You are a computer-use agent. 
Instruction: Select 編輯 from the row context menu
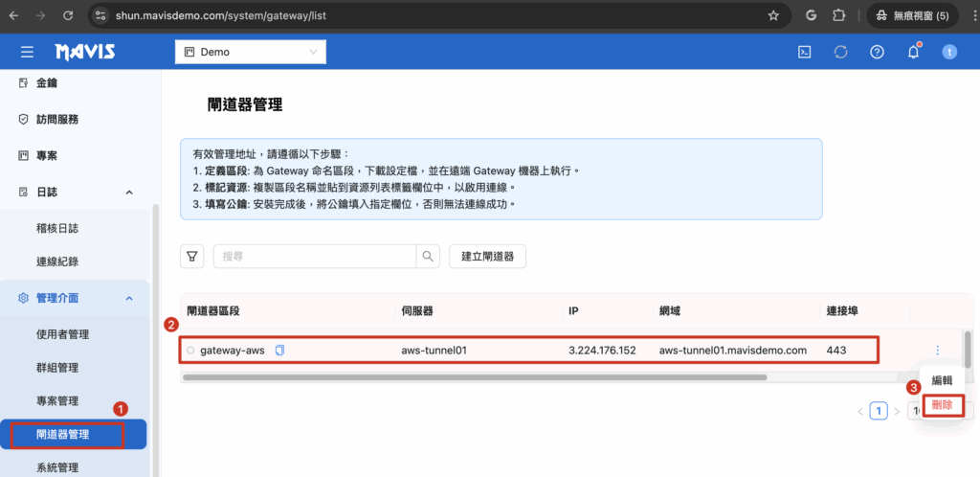(942, 380)
